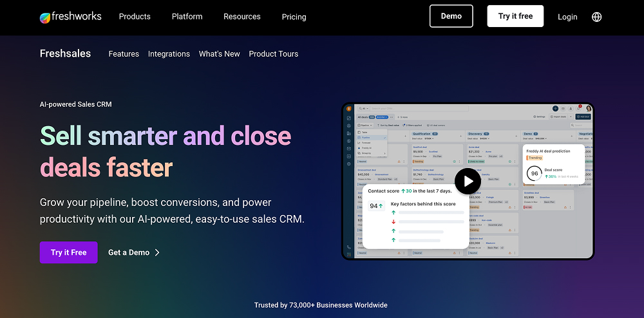Viewport: 644px width, 318px height.
Task: Open notifications bell with red badge in preview
Action: pyautogui.click(x=578, y=108)
